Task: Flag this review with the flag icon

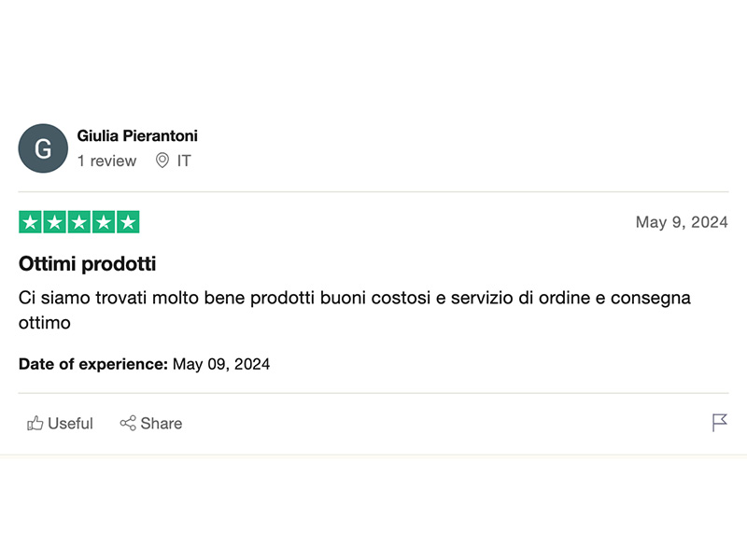Action: pos(719,423)
